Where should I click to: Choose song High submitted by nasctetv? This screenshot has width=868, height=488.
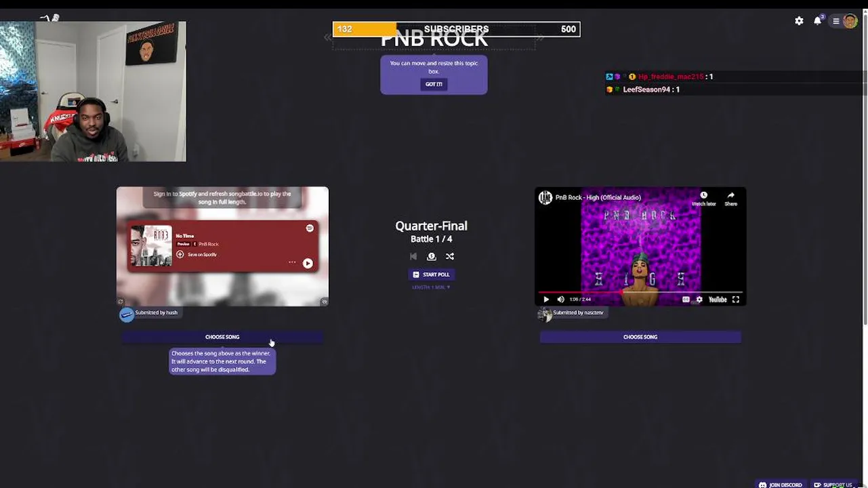tap(640, 337)
